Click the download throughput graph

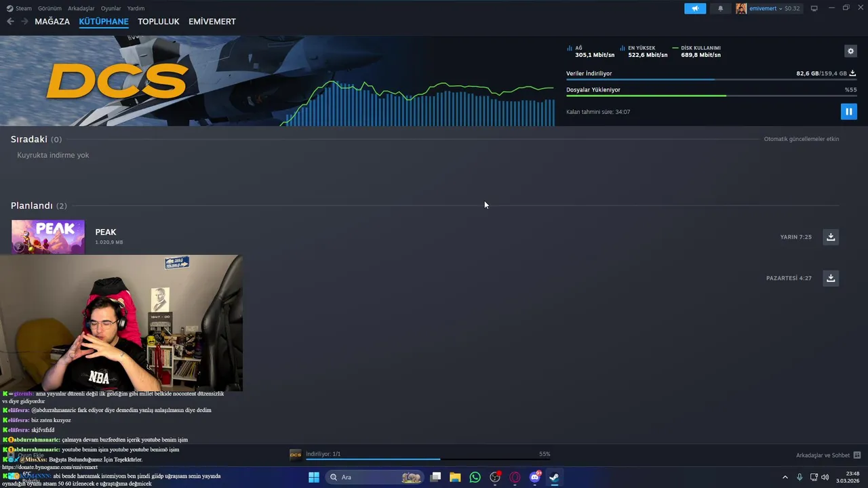click(418, 103)
